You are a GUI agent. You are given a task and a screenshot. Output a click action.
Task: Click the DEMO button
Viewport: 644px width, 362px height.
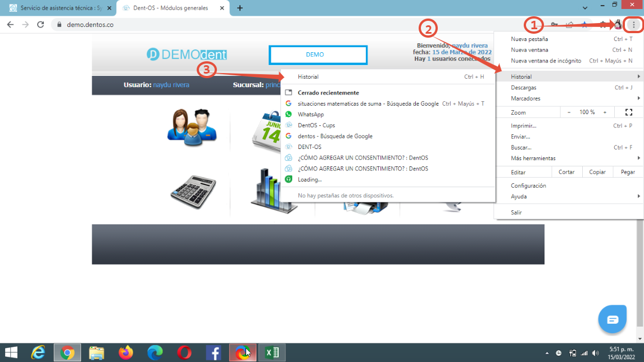click(x=318, y=55)
